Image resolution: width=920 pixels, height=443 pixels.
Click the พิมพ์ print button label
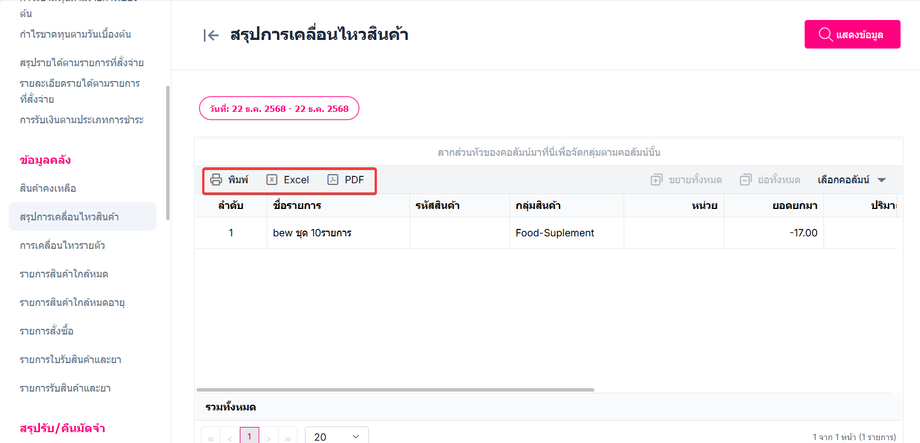pyautogui.click(x=238, y=180)
